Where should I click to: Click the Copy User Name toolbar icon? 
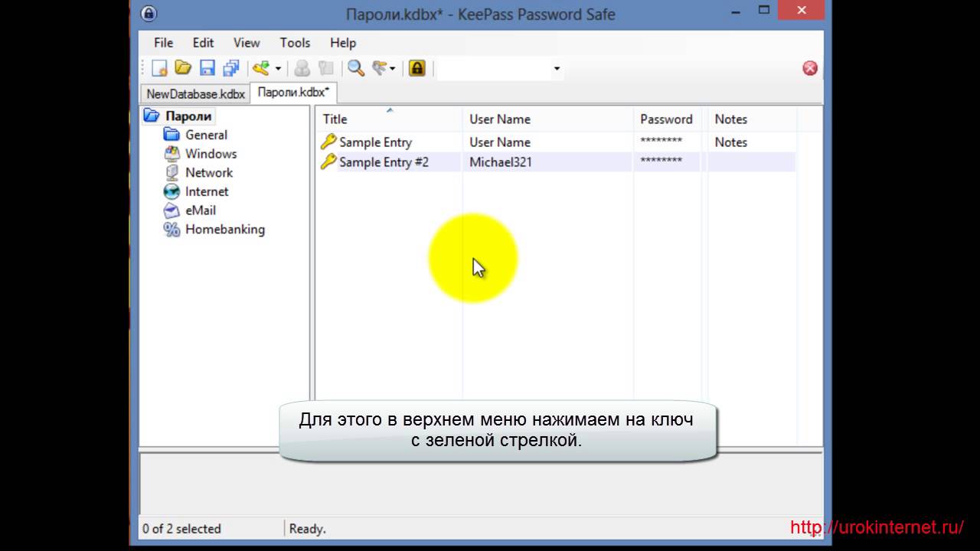[x=302, y=69]
